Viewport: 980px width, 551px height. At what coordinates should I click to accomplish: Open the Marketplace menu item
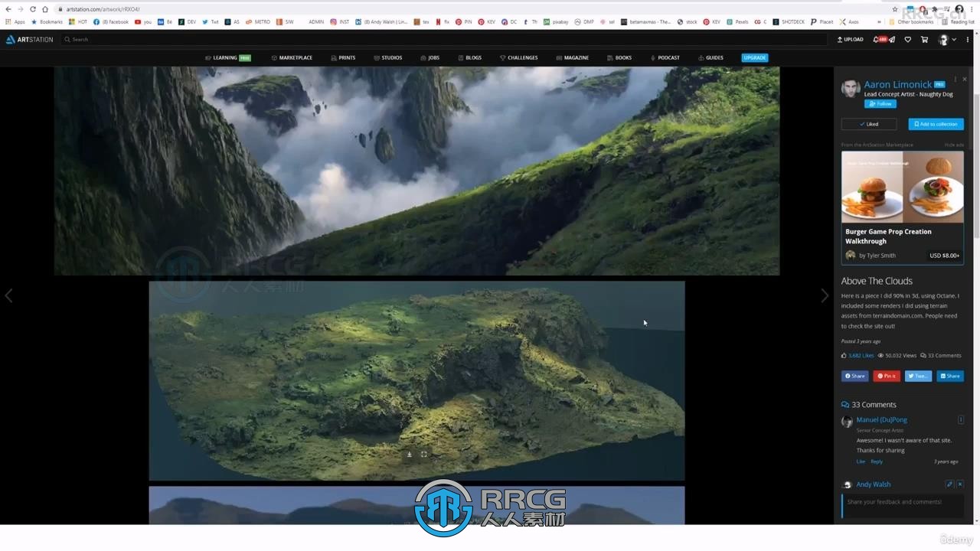pyautogui.click(x=292, y=57)
